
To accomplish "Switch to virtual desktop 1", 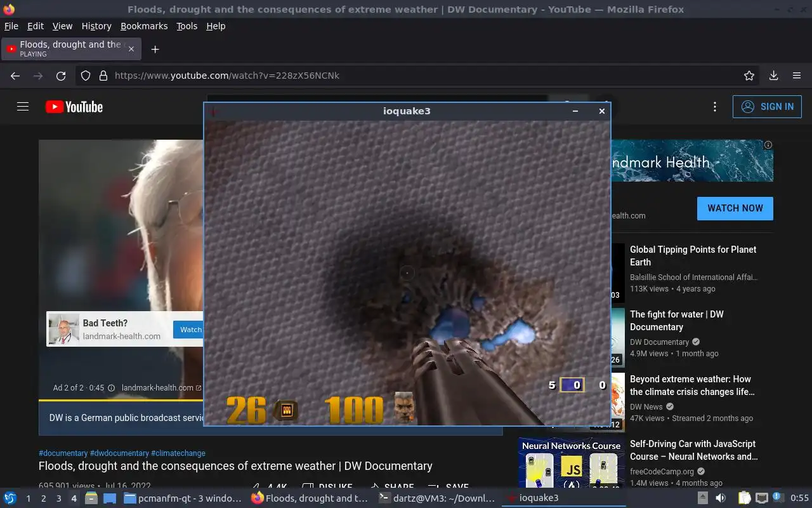I will [x=28, y=498].
